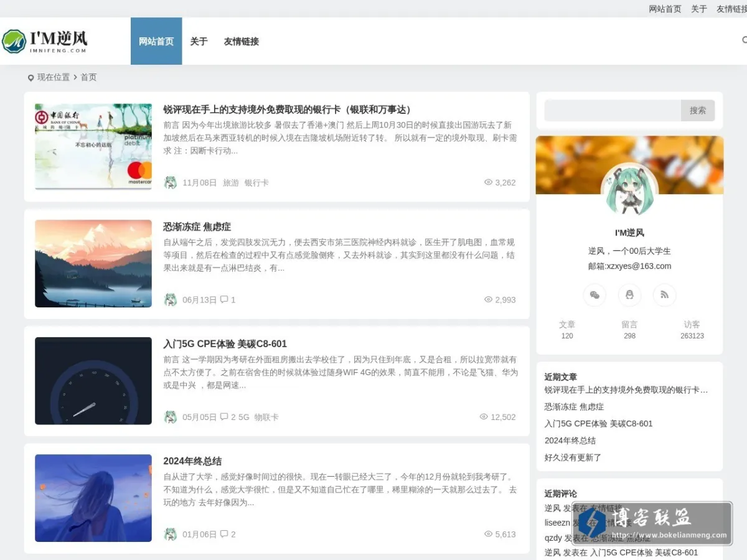Open the search magnifier icon in header
The height and width of the screenshot is (560, 747).
pos(745,40)
